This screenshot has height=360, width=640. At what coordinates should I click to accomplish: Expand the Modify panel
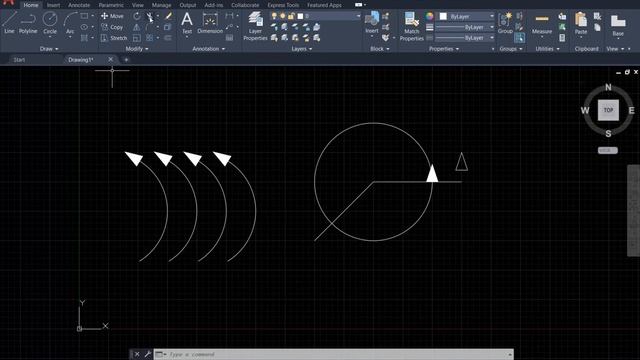tap(137, 49)
